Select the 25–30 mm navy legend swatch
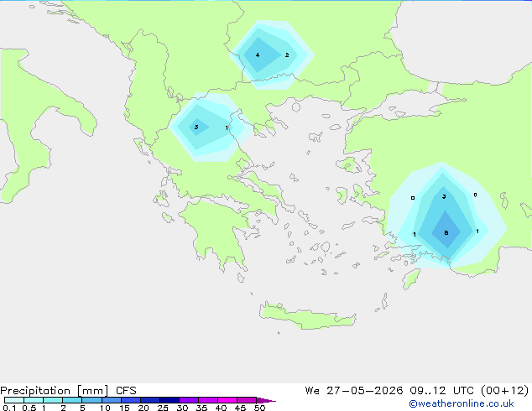 (x=169, y=400)
